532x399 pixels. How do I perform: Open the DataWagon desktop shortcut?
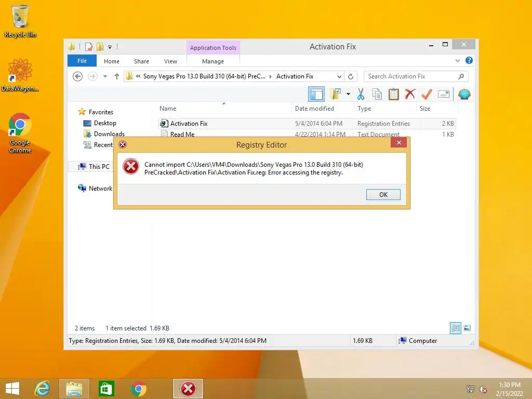(x=20, y=75)
